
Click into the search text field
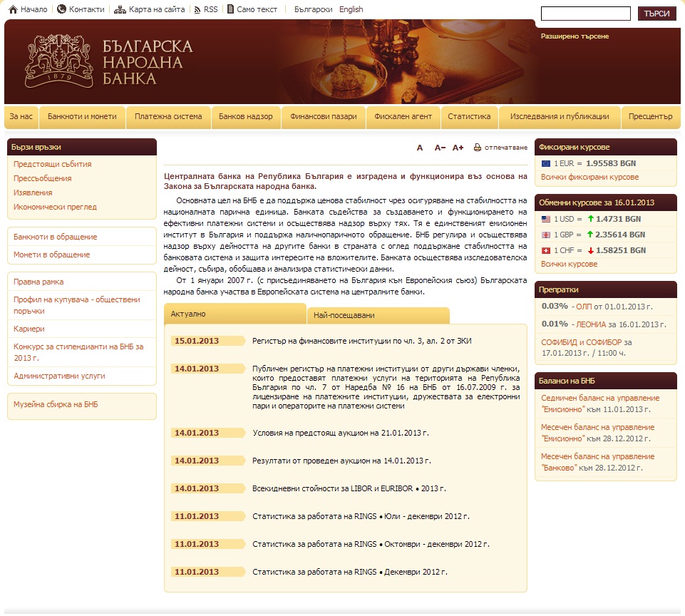coord(585,14)
